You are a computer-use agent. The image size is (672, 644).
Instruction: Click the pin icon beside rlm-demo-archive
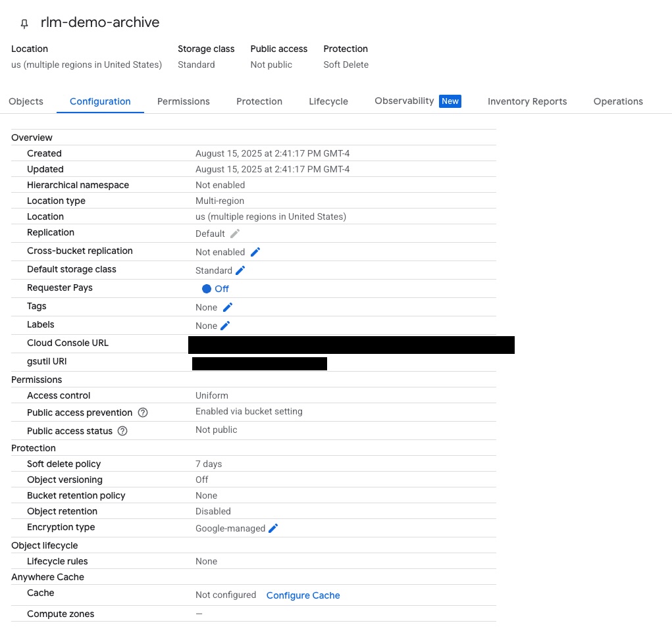(x=24, y=24)
